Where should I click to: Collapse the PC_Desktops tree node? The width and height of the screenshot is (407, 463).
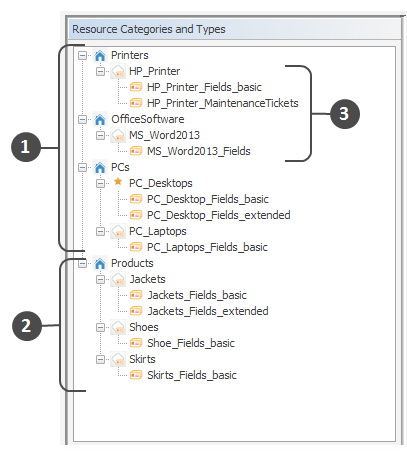(x=100, y=183)
